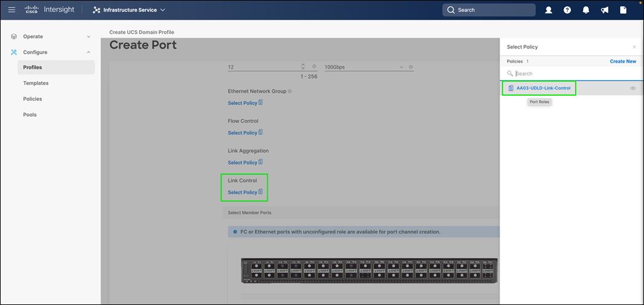Click info icon beside the speed dropdown
The height and width of the screenshot is (305, 644).
click(410, 67)
